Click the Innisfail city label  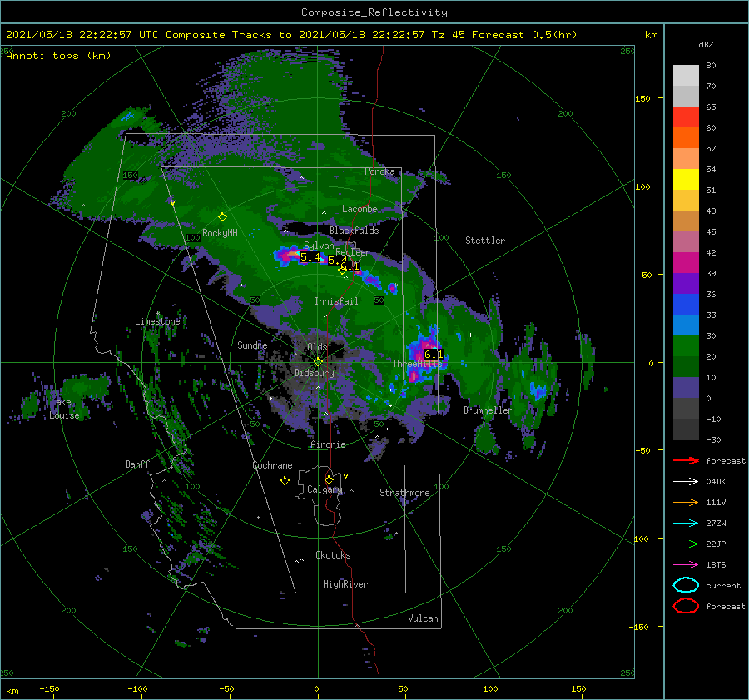point(336,301)
